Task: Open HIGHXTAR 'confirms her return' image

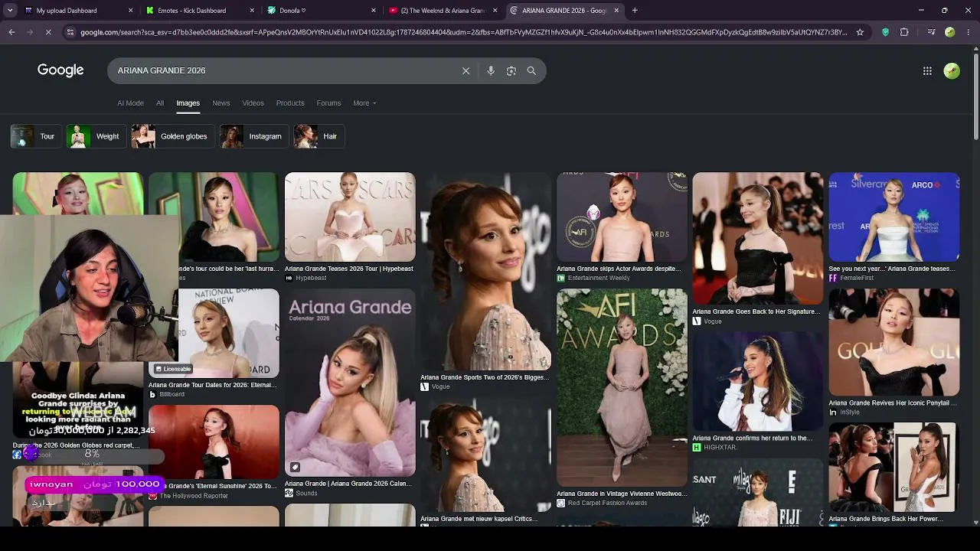Action: coord(758,381)
